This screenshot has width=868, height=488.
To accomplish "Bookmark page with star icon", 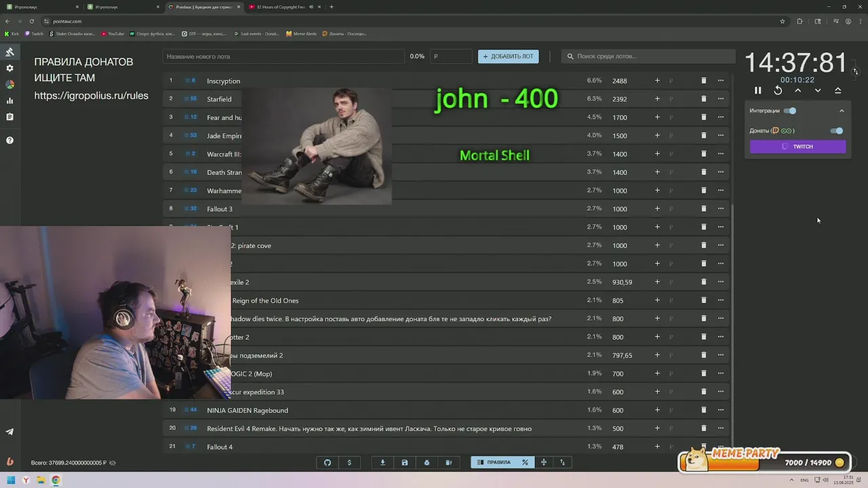I will [x=783, y=21].
